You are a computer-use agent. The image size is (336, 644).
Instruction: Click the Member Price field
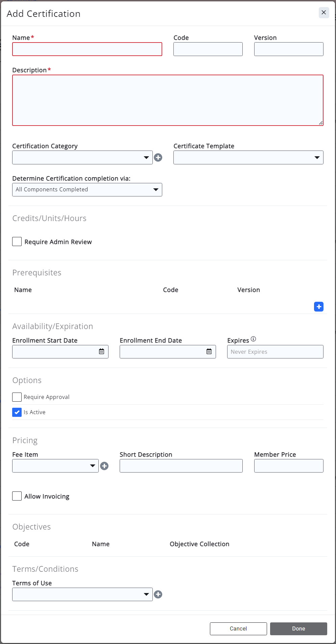click(x=289, y=466)
